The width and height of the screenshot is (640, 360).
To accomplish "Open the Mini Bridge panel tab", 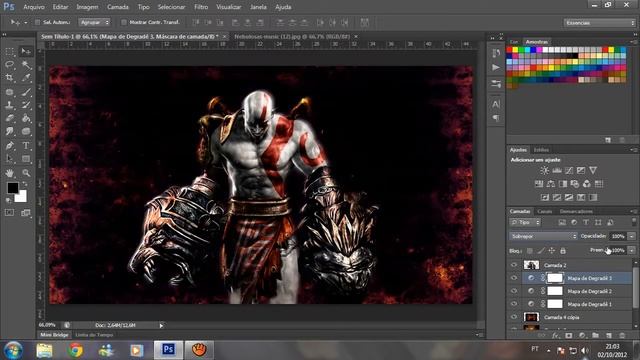I will coord(55,335).
